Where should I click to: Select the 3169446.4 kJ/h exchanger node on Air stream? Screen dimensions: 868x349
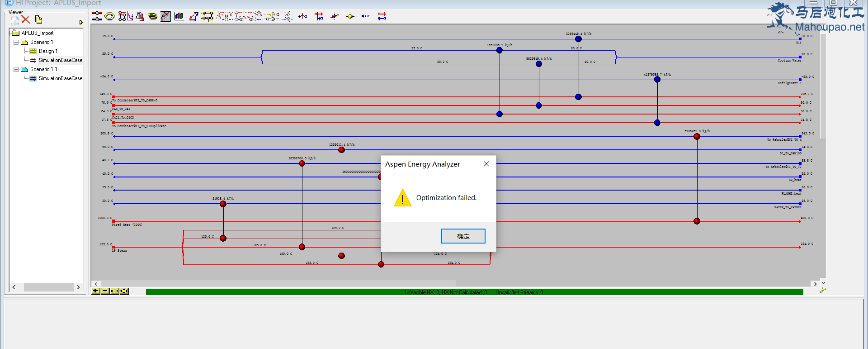pos(578,39)
